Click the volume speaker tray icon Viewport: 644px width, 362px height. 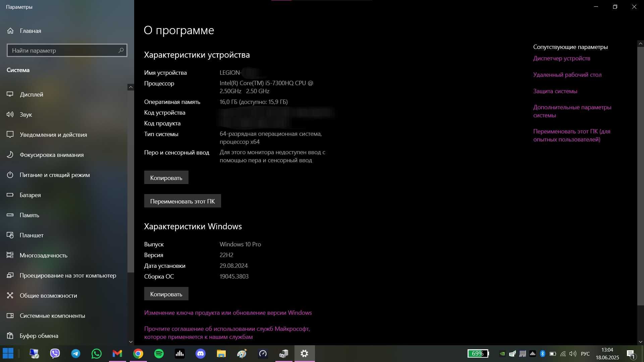(573, 354)
